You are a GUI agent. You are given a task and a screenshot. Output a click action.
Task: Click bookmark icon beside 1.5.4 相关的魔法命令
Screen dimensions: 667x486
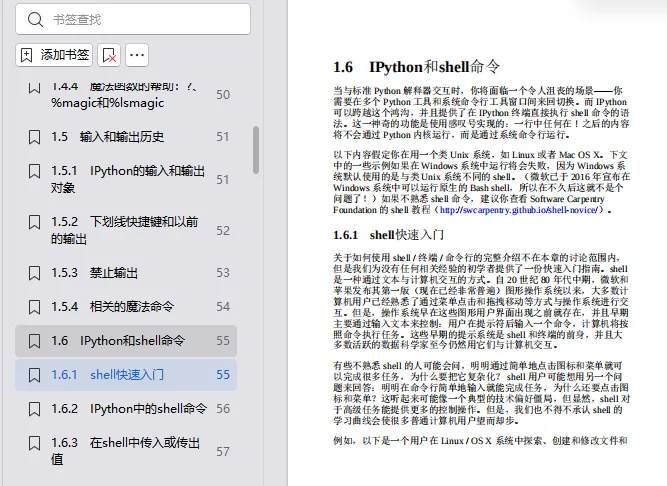tap(34, 307)
